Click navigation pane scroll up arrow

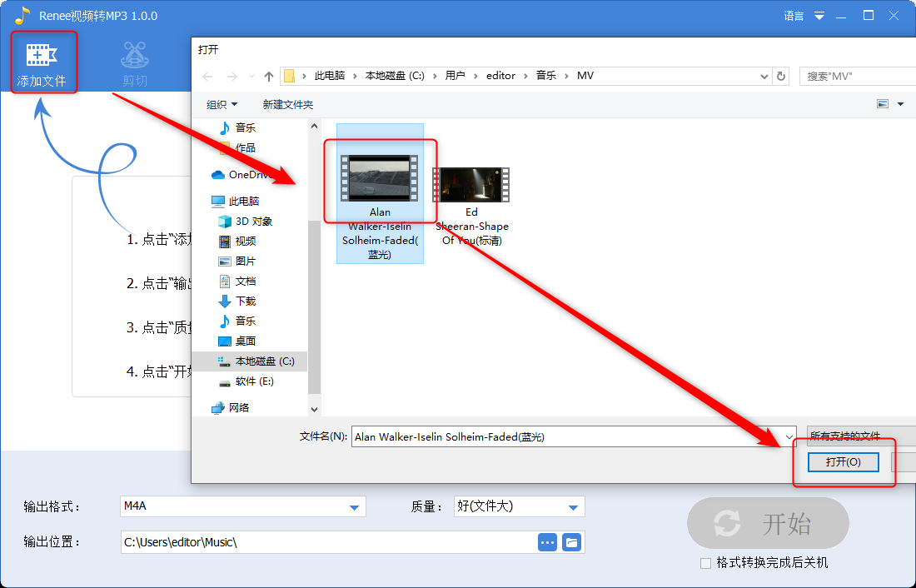pyautogui.click(x=314, y=126)
